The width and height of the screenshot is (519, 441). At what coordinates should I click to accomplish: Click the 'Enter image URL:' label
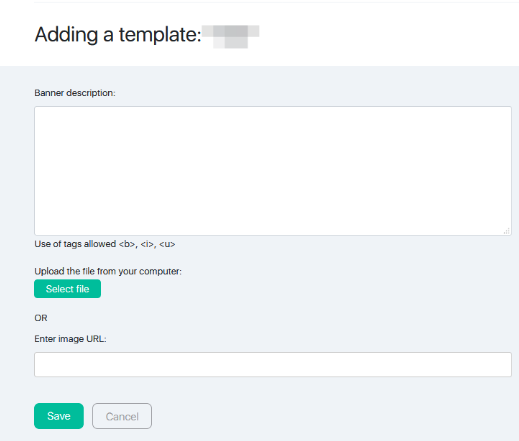tap(70, 339)
